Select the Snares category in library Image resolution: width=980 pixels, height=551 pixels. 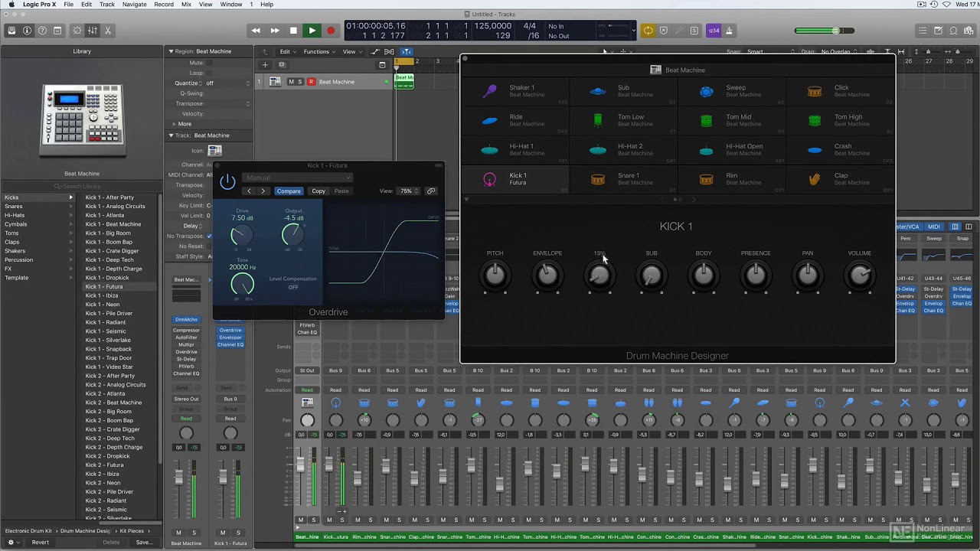(x=38, y=207)
